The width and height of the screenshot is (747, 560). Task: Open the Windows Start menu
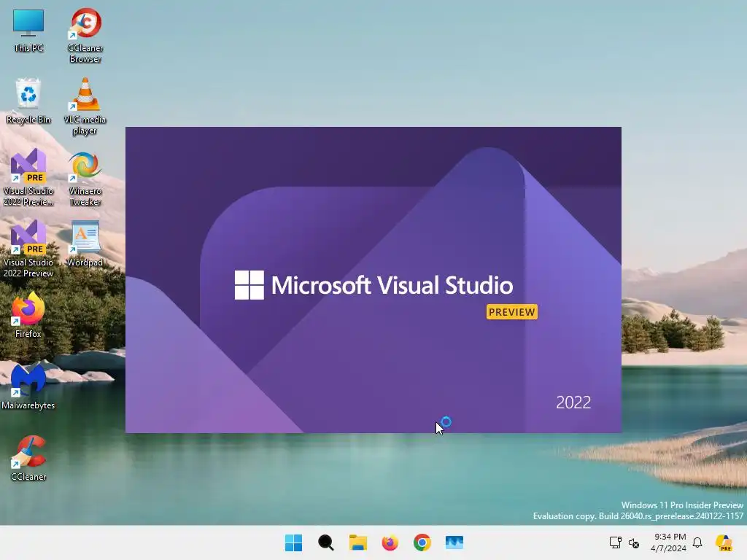pos(293,542)
